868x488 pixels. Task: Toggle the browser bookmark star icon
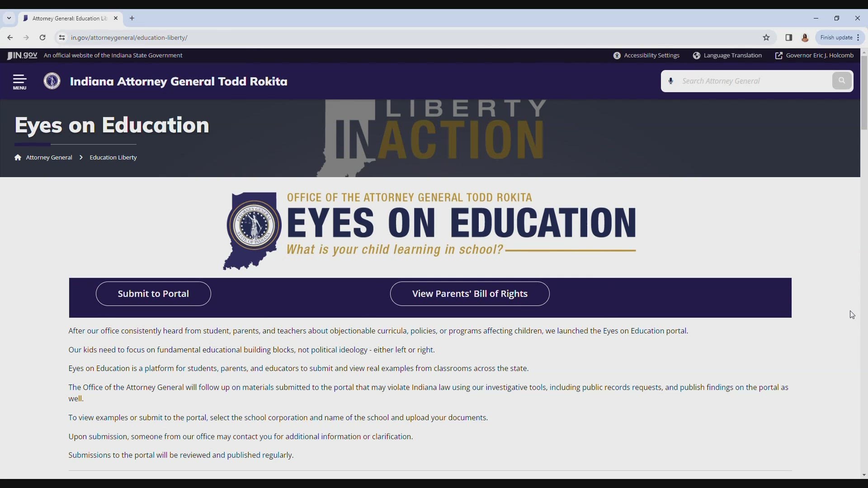point(766,37)
